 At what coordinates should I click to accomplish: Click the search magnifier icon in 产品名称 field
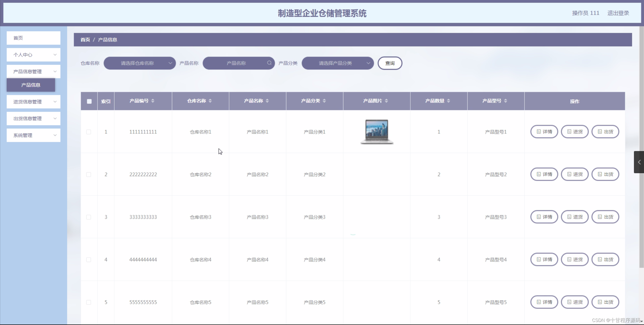coord(269,63)
